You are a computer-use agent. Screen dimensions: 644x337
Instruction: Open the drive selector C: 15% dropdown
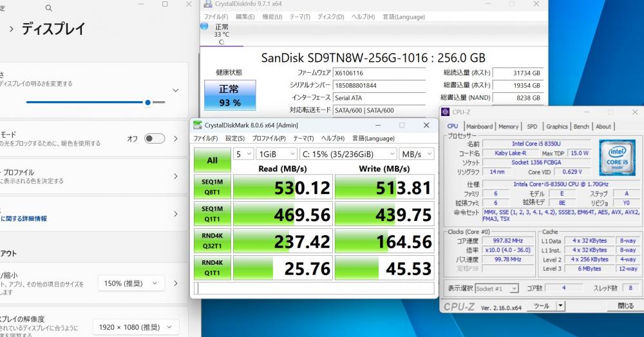[x=348, y=154]
